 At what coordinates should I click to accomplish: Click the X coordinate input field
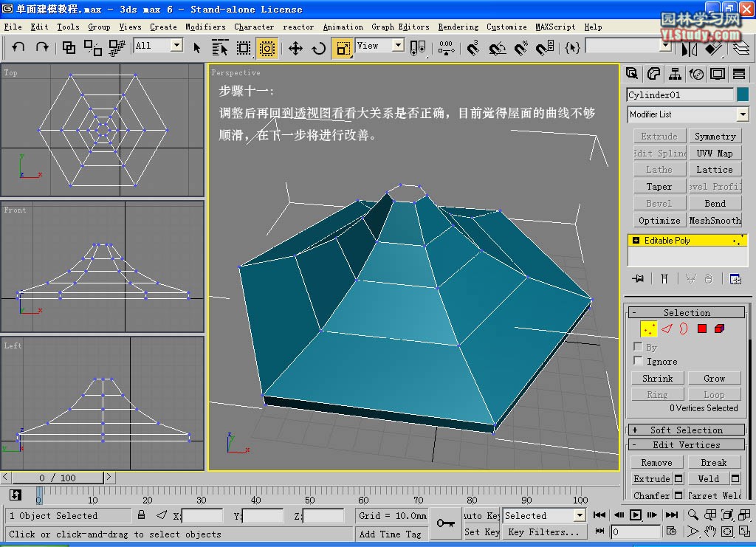(x=202, y=516)
